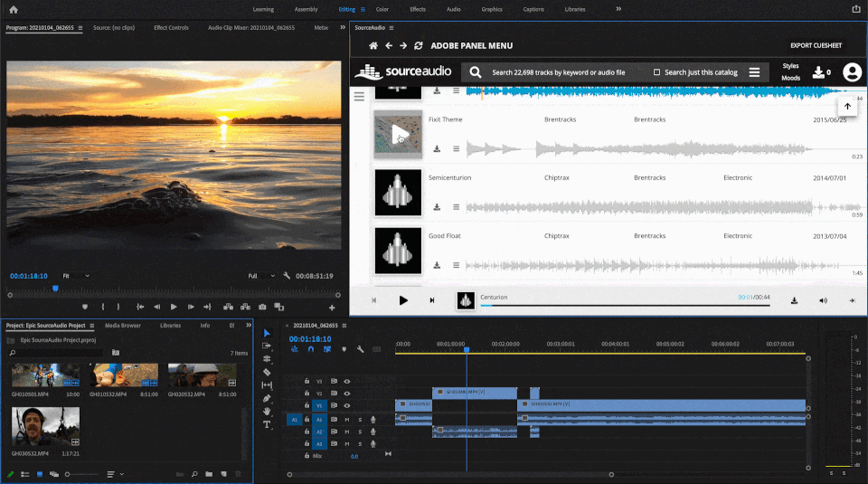Click the scroll-to-top arrow button
This screenshot has height=484, width=868.
[847, 107]
